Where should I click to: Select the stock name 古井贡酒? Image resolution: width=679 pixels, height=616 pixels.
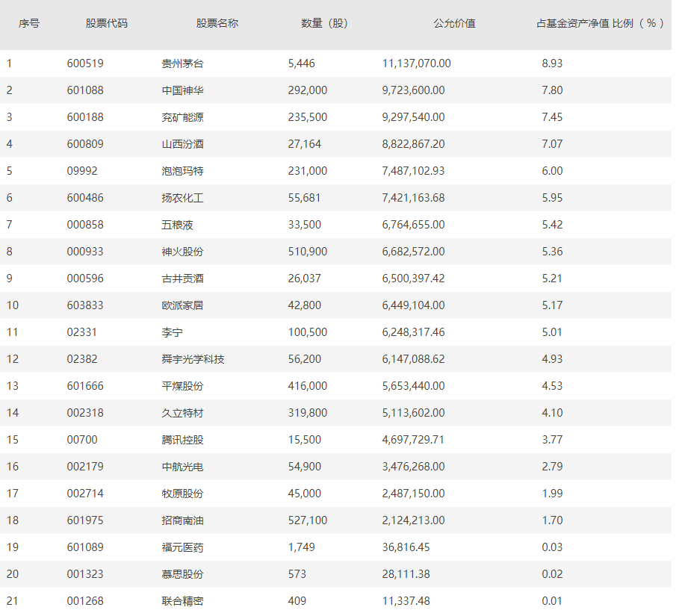(x=182, y=279)
